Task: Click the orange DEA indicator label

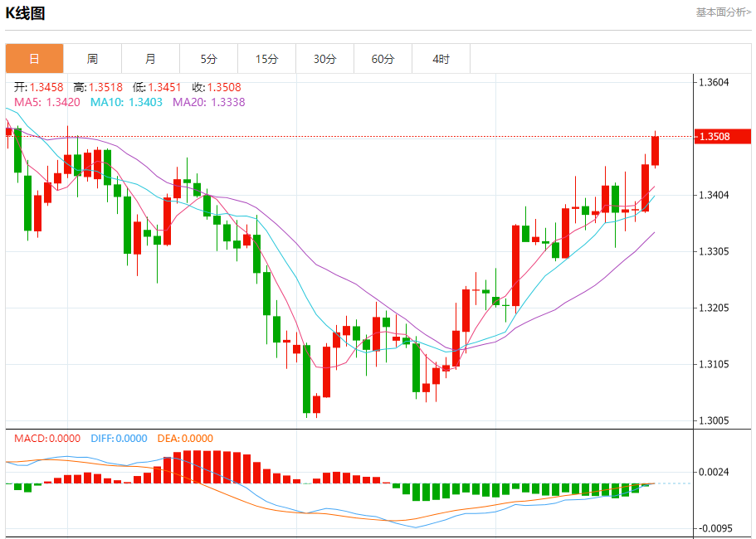Action: click(185, 439)
